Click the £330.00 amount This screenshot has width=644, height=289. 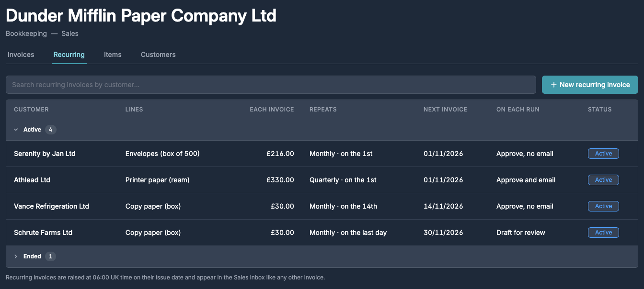(280, 180)
